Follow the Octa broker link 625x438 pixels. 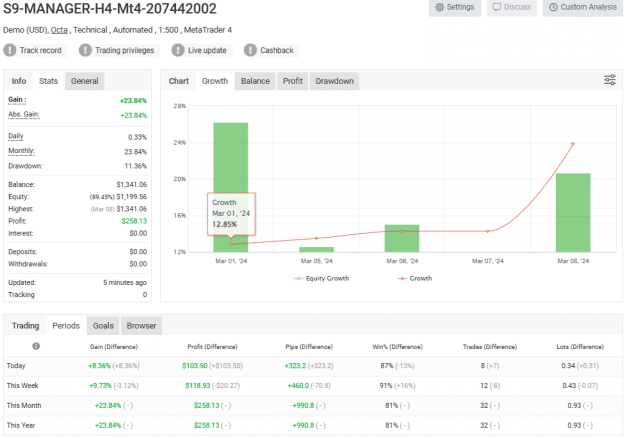pos(59,30)
